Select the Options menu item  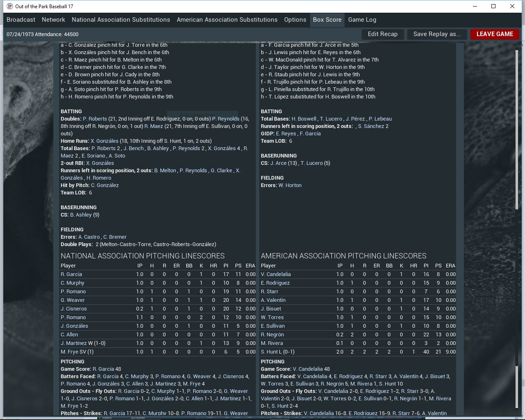[295, 20]
